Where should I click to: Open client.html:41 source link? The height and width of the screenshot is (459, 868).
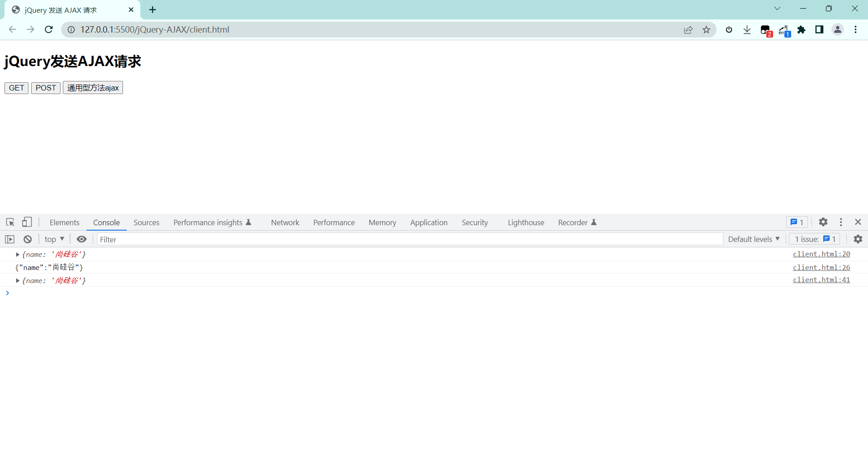click(x=821, y=280)
